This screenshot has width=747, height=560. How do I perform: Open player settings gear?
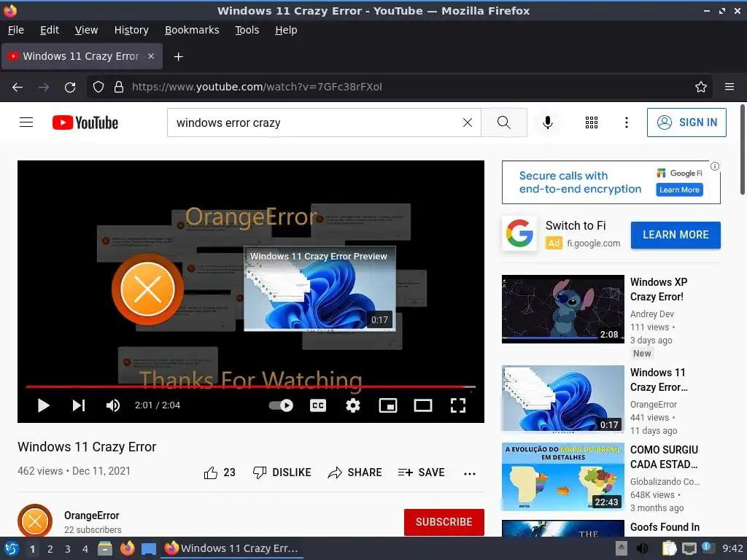click(x=352, y=405)
